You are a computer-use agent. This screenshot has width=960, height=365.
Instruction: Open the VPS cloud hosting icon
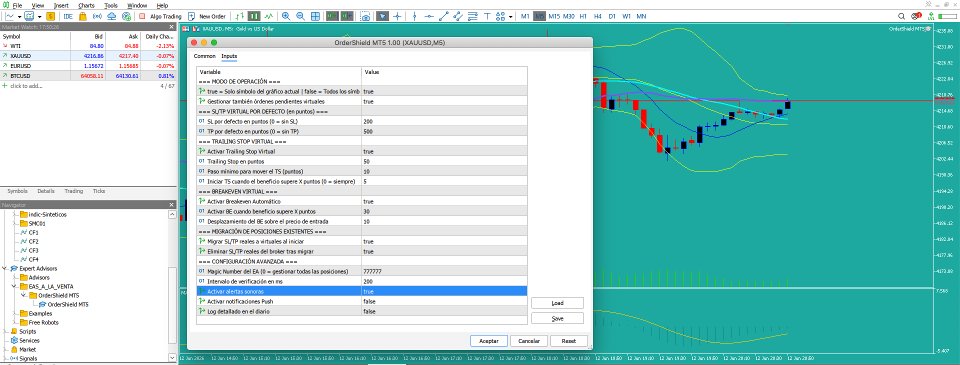(x=111, y=16)
